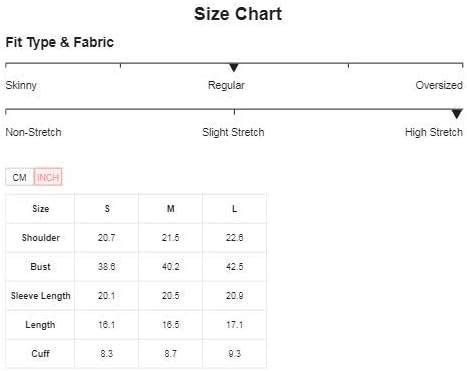Switch size units to CM
Viewport: 467px width, 371px height.
point(20,177)
